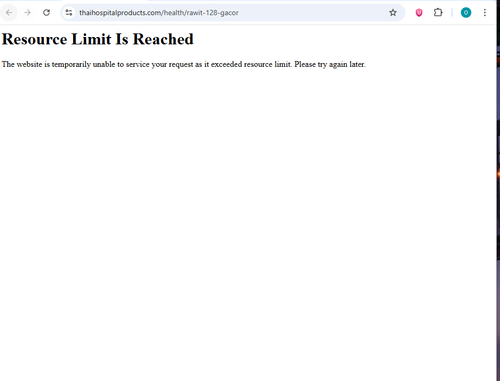Open the Extensions puzzle-piece menu
500x381 pixels.
(438, 13)
